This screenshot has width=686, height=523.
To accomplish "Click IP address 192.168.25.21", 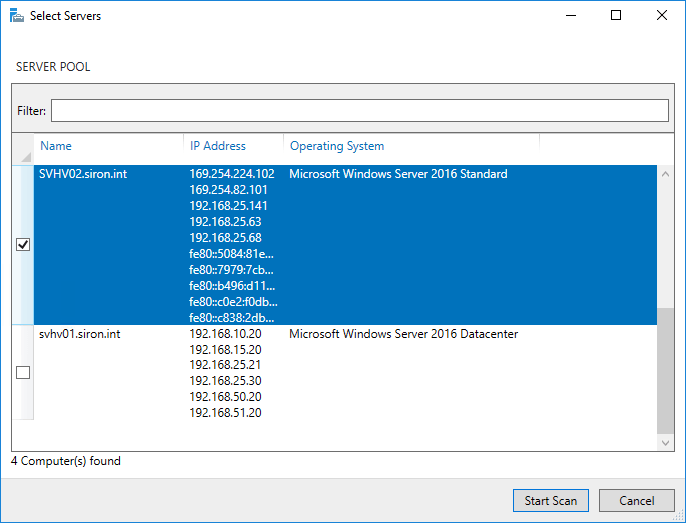I will pyautogui.click(x=225, y=365).
